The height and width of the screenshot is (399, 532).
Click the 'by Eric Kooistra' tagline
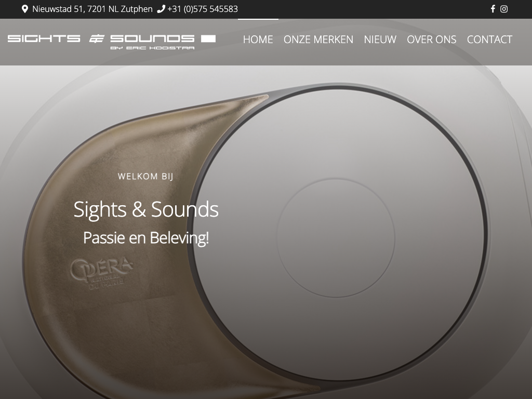[x=152, y=48]
